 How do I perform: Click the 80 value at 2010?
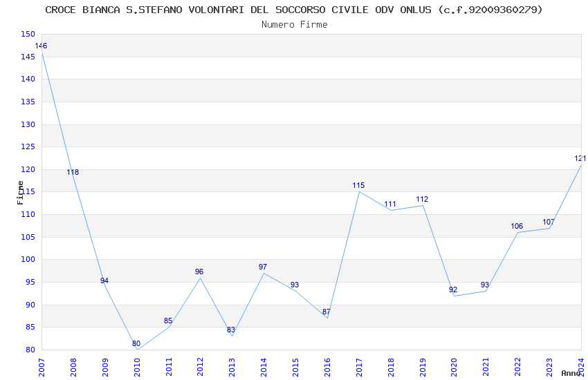click(x=136, y=343)
